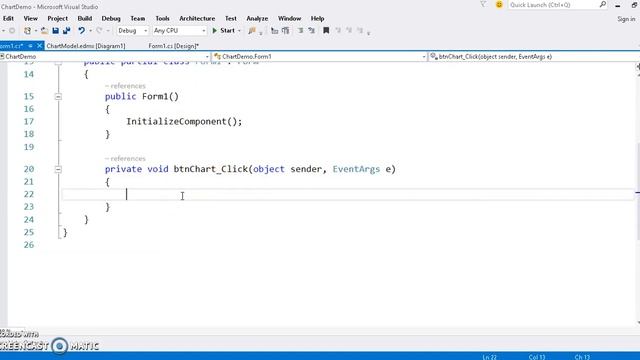Open the Undo history dropdown arrow
Viewport: 640px width, 360px height.
(90, 31)
